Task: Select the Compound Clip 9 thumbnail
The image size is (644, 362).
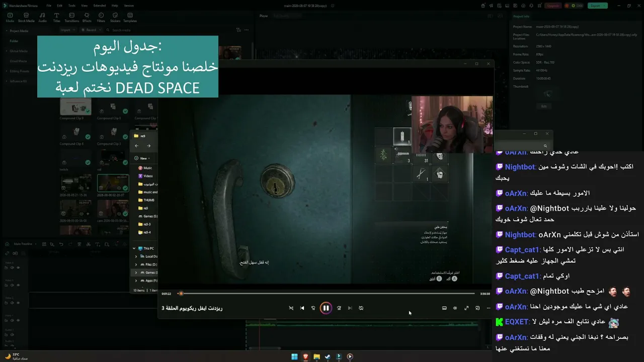Action: click(x=75, y=106)
